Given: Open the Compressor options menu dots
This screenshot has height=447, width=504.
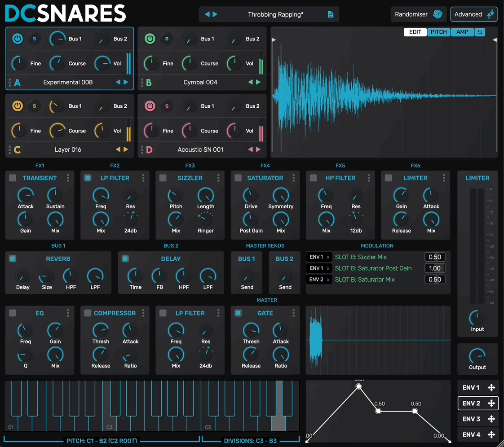Looking at the screenshot, I should click(x=143, y=313).
